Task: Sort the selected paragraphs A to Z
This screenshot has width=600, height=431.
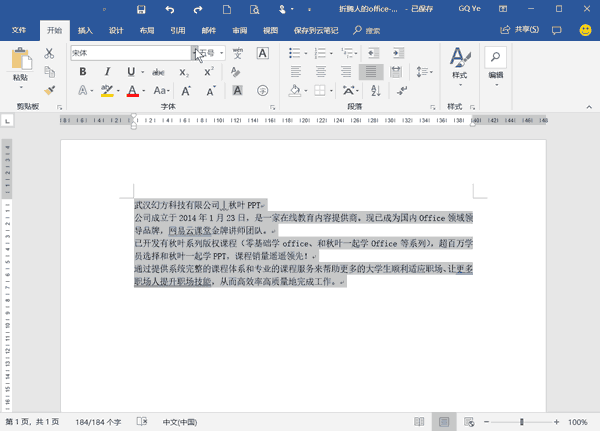Action: pyautogui.click(x=376, y=91)
